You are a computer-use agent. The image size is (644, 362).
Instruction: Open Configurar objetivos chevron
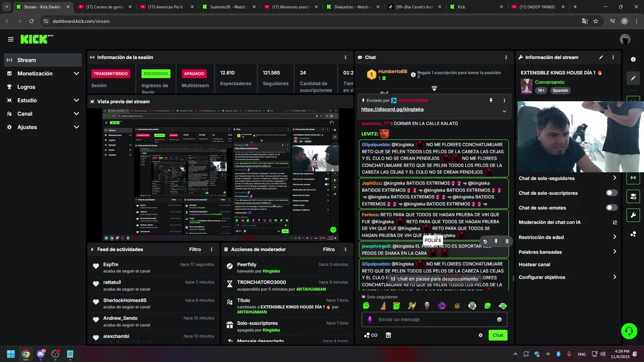click(614, 277)
